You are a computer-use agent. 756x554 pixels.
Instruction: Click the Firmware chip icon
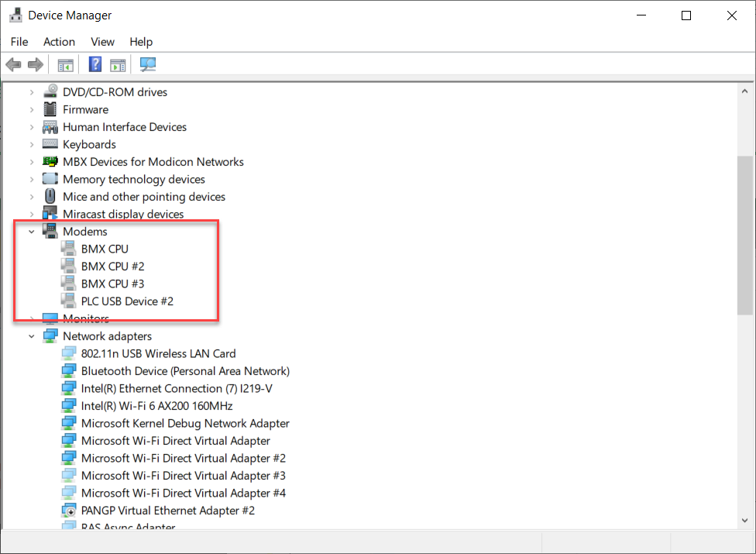50,109
